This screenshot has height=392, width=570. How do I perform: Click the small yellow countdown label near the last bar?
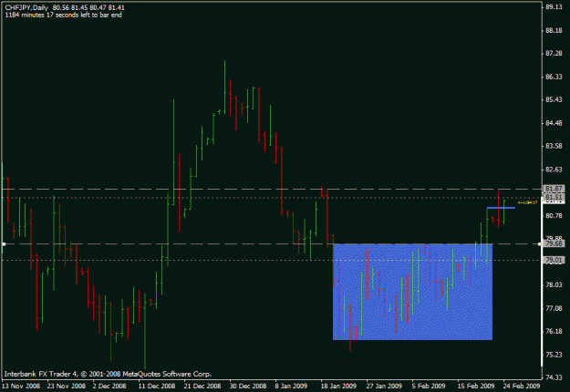[527, 202]
